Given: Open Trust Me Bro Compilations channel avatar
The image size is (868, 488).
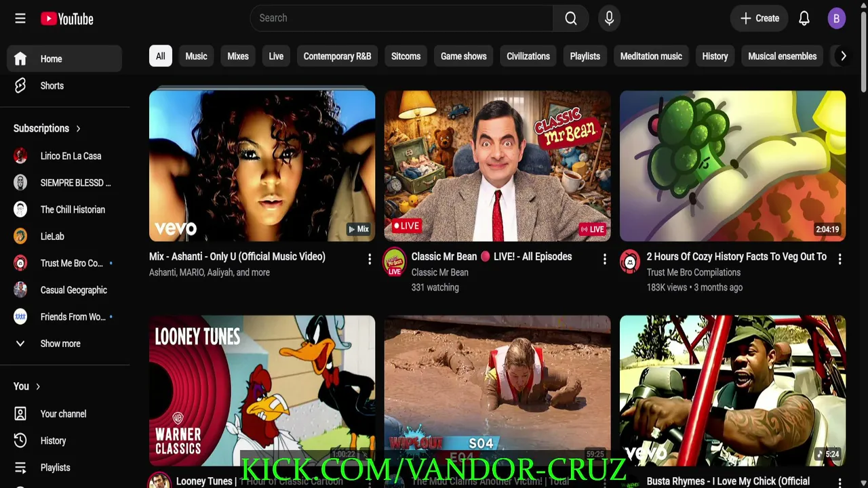Looking at the screenshot, I should click(x=630, y=262).
